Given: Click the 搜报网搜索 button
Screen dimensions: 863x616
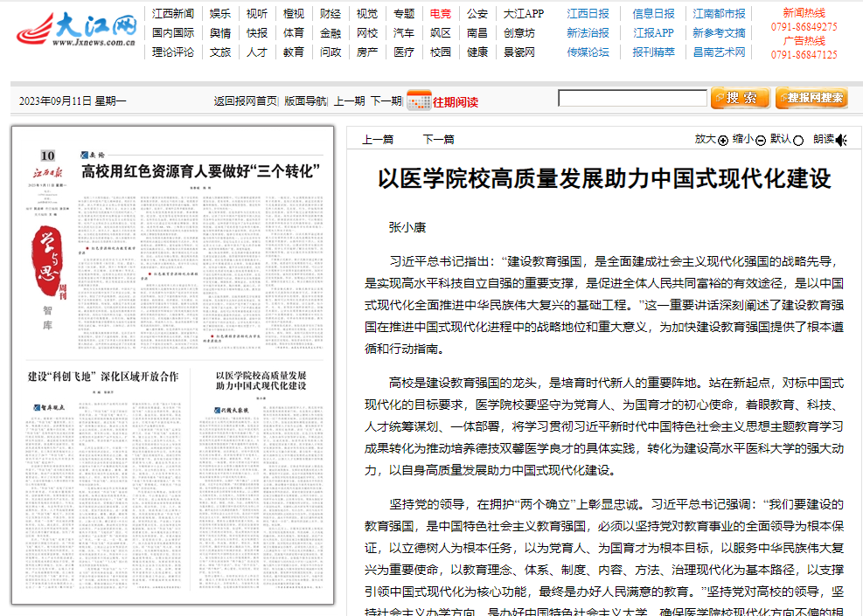Looking at the screenshot, I should 811,98.
